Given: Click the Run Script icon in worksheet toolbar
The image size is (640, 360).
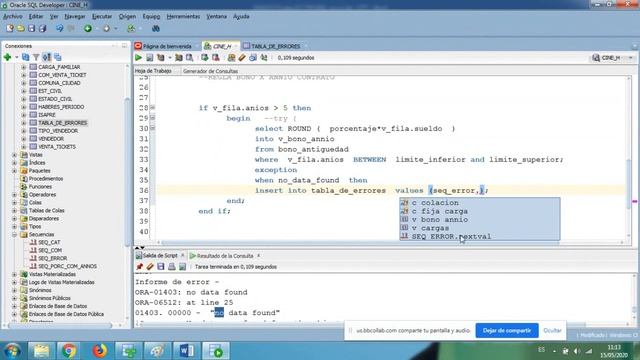Looking at the screenshot, I should 150,58.
